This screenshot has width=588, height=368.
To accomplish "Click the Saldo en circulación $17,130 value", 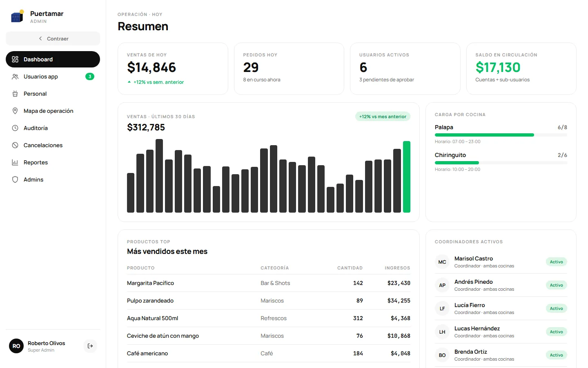I will click(498, 67).
